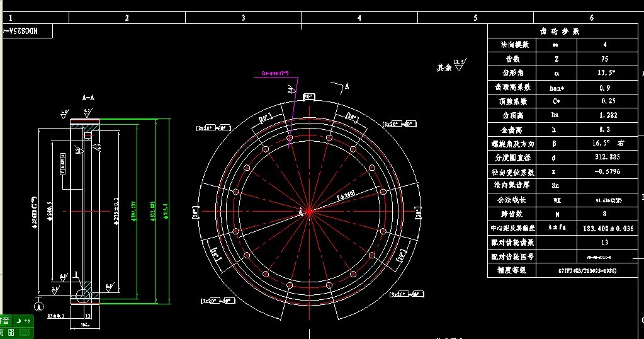The height and width of the screenshot is (339, 644).
Task: Click the 全齿高 value 8.2
Action: [604, 129]
